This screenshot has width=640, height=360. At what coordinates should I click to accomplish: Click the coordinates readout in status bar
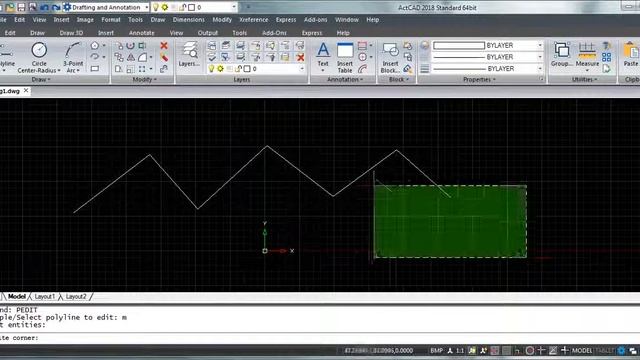(378, 350)
